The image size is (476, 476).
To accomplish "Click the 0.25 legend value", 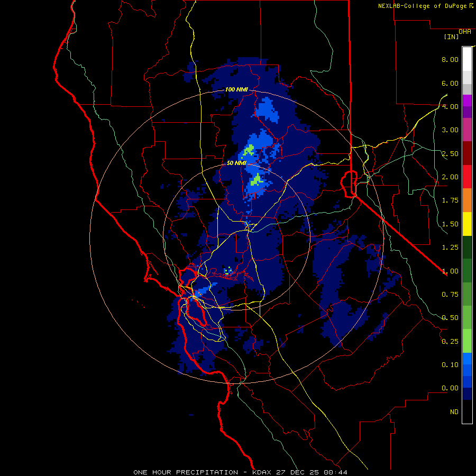I will 450,342.
